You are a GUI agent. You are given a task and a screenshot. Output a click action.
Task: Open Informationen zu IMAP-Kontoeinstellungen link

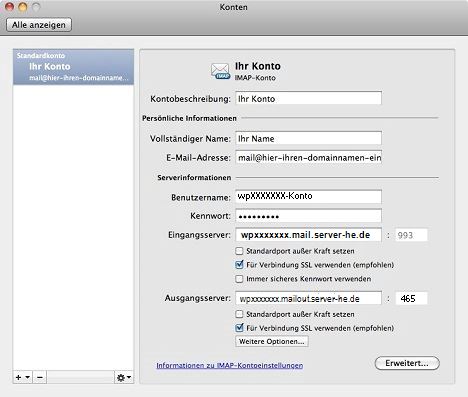pyautogui.click(x=230, y=365)
